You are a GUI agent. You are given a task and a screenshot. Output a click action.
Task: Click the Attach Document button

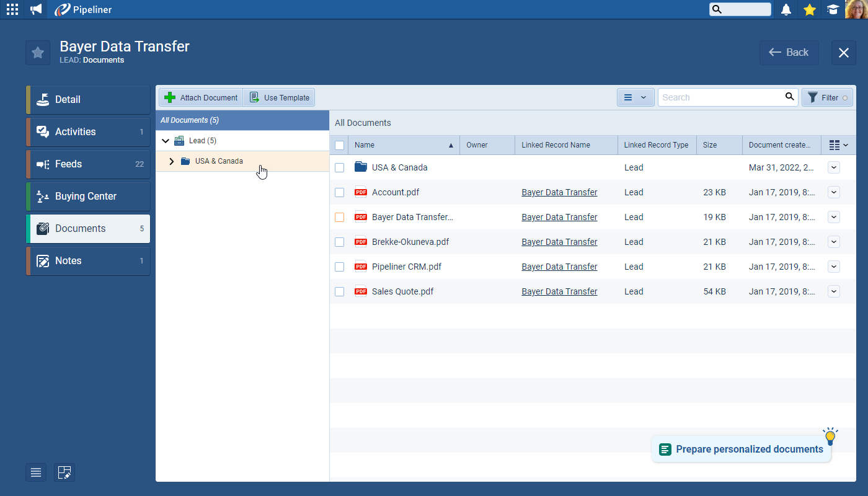[201, 97]
